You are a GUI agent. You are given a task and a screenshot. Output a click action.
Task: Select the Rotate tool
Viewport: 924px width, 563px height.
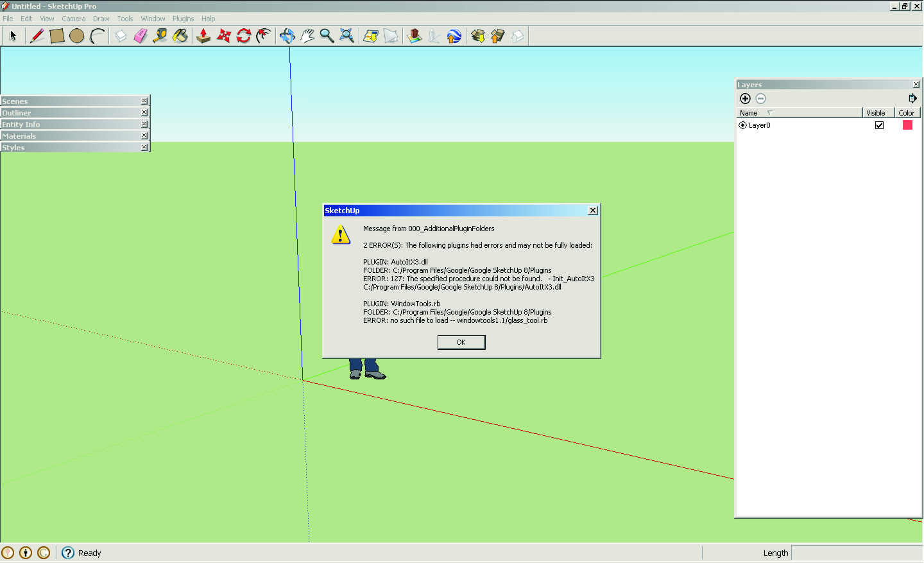tap(243, 36)
